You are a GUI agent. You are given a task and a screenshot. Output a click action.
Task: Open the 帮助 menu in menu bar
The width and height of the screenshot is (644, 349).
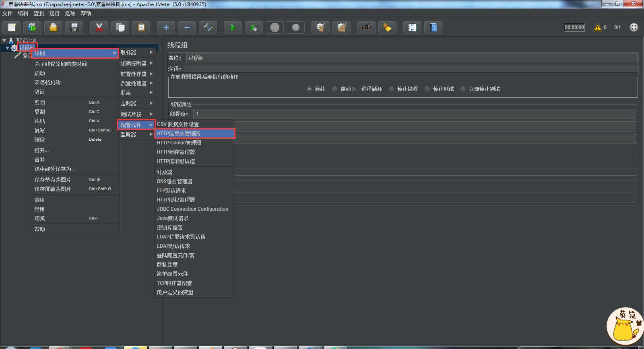click(86, 13)
